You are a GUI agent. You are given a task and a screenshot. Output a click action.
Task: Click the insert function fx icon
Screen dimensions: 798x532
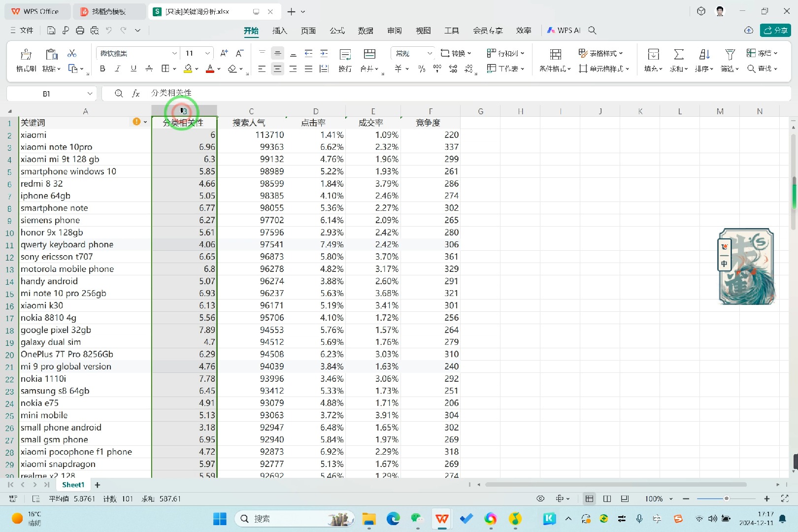136,94
